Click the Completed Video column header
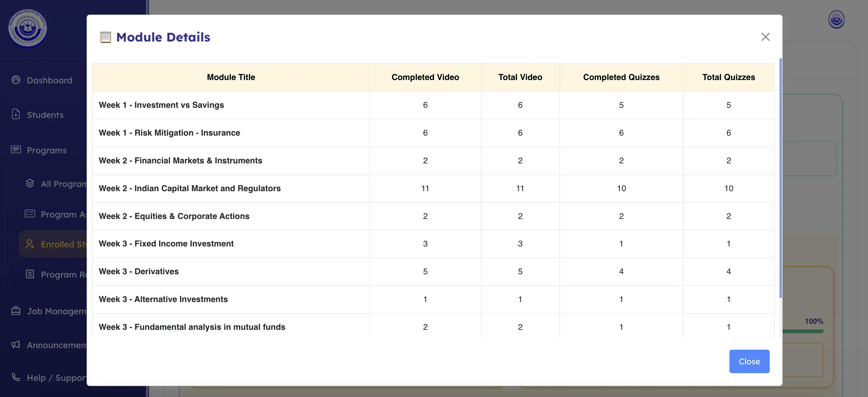 click(425, 77)
